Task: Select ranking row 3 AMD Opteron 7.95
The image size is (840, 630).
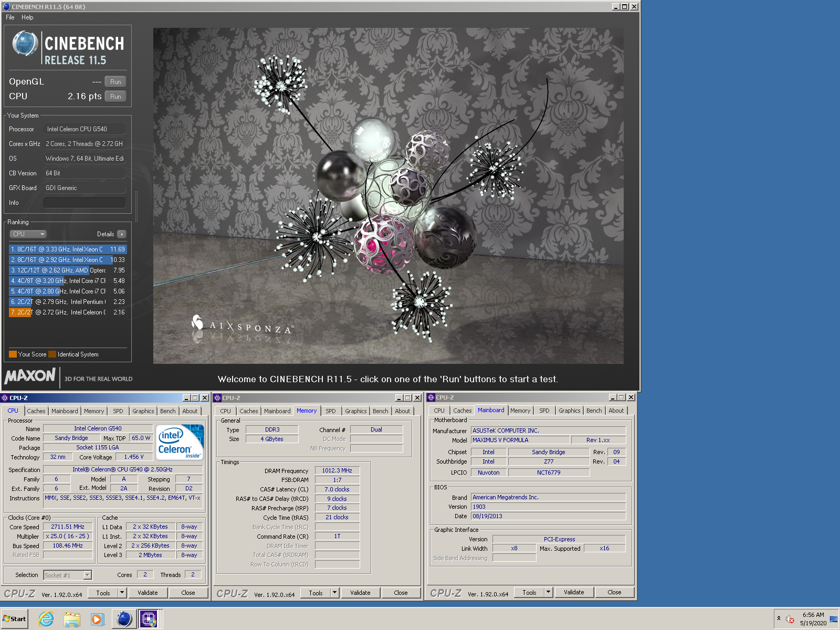Action: point(68,270)
